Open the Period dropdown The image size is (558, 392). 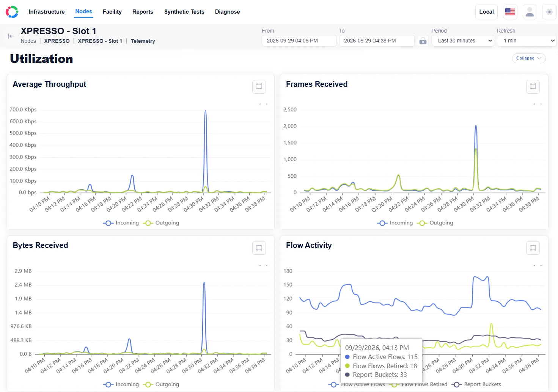click(463, 41)
